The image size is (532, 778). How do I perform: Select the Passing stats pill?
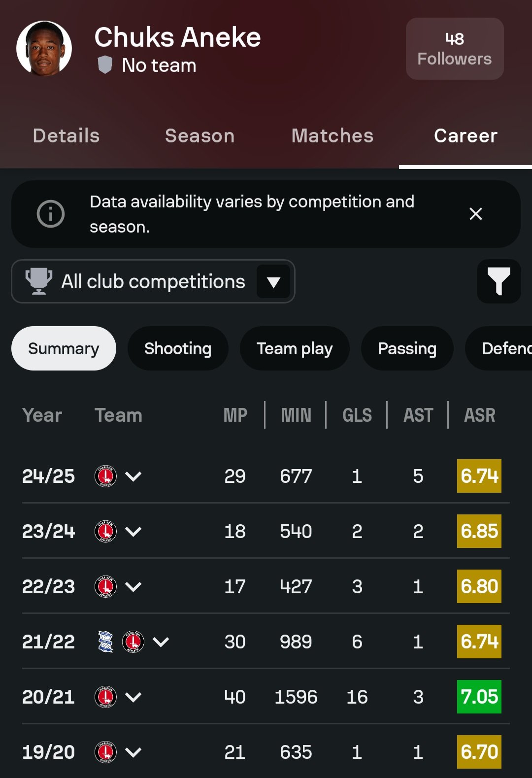pyautogui.click(x=407, y=348)
